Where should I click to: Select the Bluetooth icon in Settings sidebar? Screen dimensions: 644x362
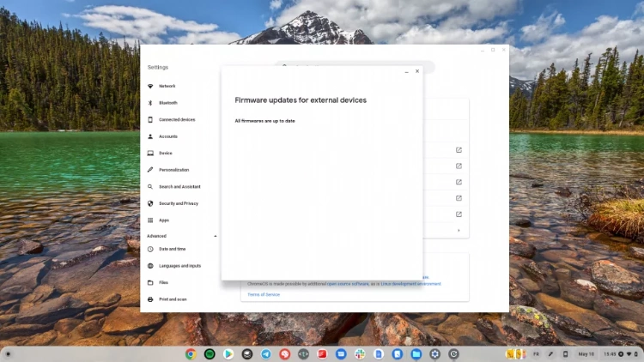pos(150,103)
